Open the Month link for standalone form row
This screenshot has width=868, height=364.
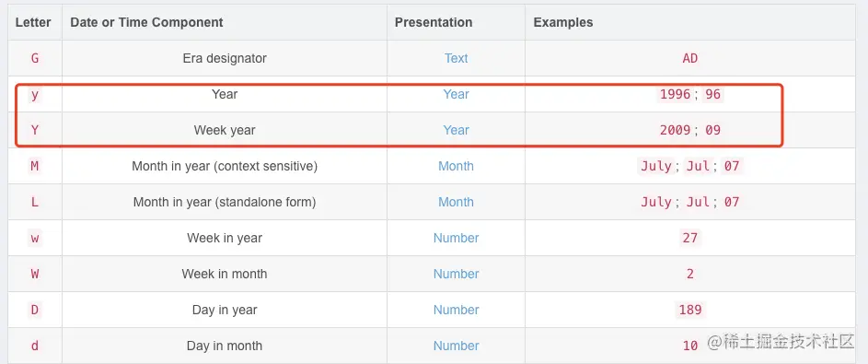(456, 202)
